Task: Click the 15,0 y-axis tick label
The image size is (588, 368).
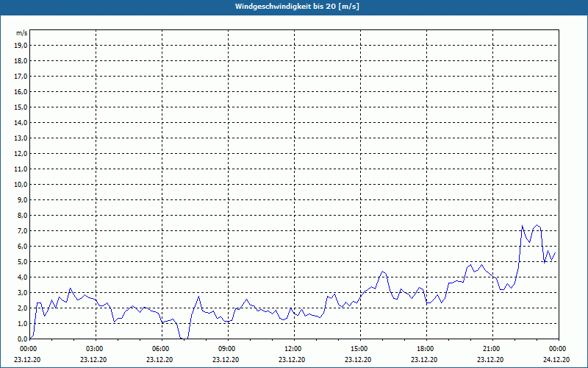Action: 21,107
